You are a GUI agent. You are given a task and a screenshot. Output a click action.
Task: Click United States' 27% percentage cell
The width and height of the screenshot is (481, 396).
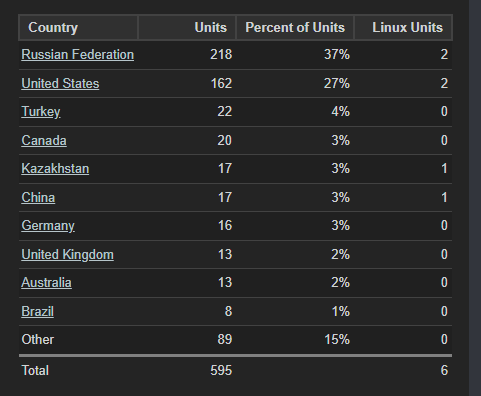(337, 84)
